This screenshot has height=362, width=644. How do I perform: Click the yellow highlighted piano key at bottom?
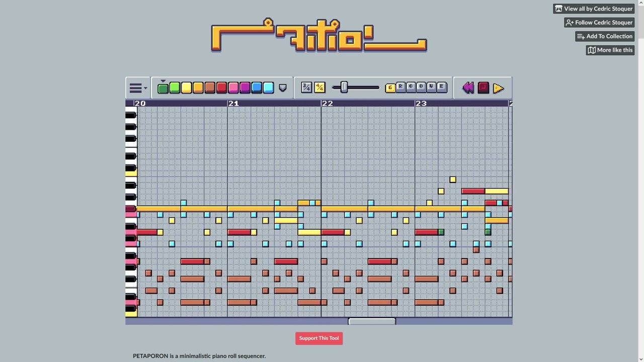coord(131,314)
